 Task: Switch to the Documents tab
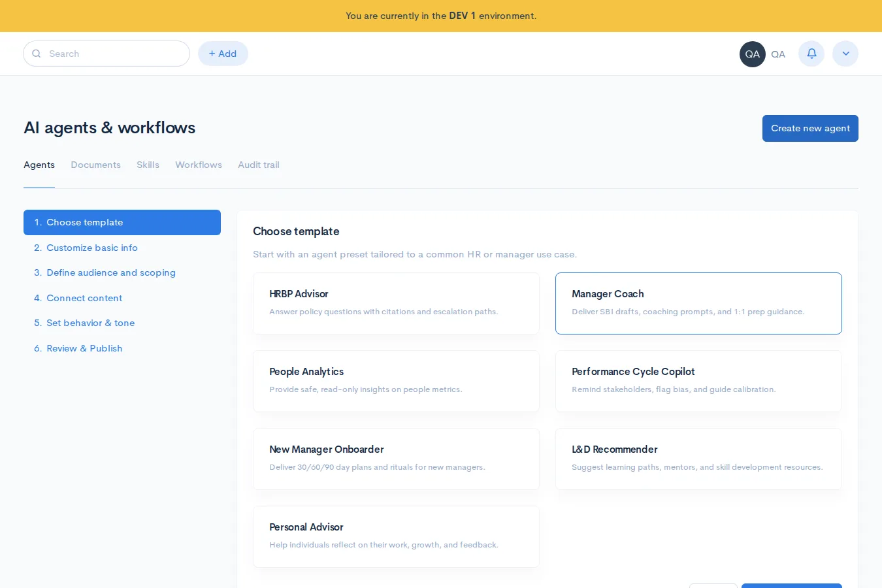(x=95, y=165)
